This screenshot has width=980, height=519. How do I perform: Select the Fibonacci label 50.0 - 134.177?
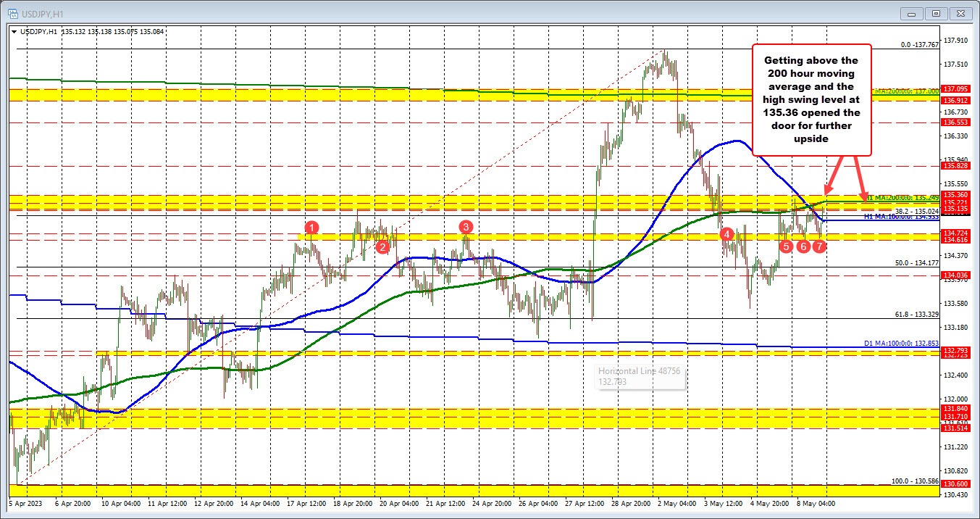(x=918, y=262)
